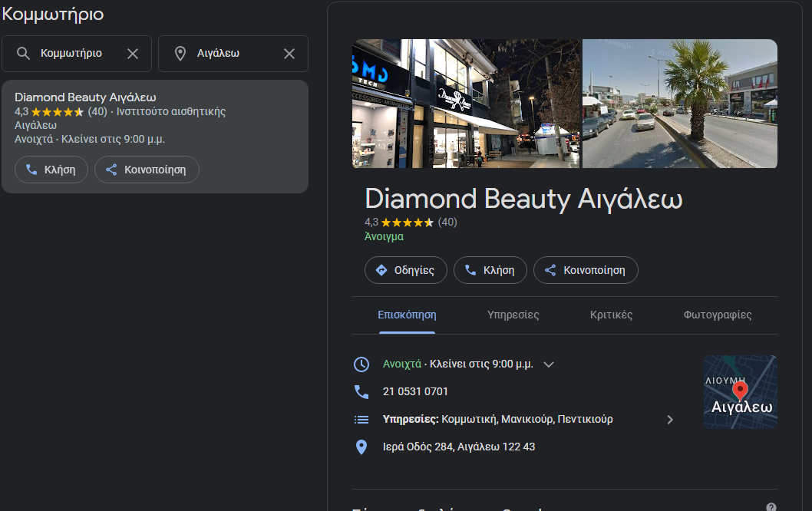Click the list icon beside Υπηρεσίες row
The width and height of the screenshot is (812, 511).
pos(361,420)
